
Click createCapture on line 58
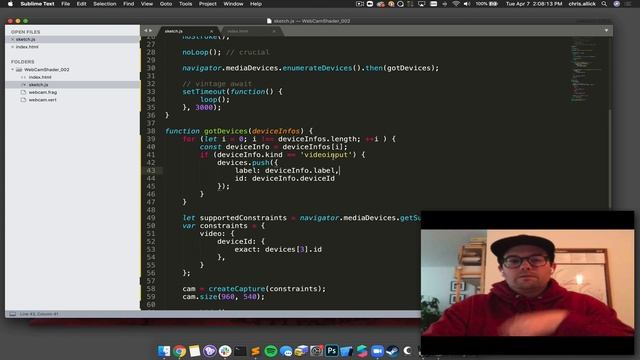click(237, 289)
